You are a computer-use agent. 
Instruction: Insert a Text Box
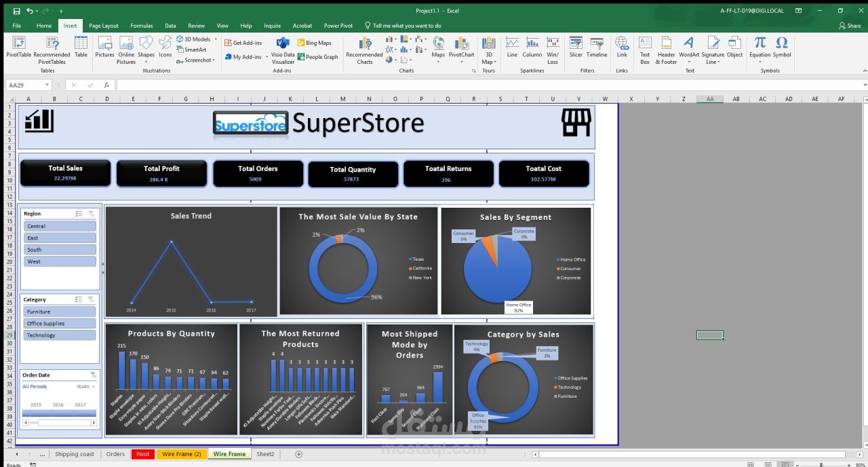(x=645, y=50)
